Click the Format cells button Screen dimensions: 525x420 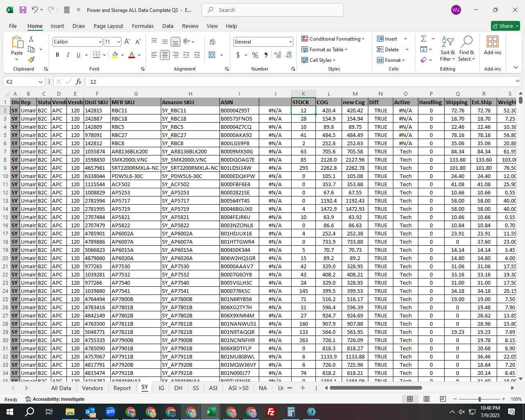[x=391, y=60]
